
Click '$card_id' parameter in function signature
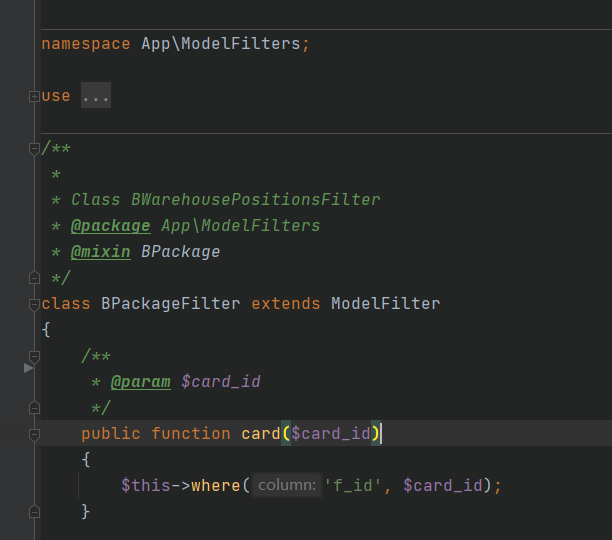[331, 433]
